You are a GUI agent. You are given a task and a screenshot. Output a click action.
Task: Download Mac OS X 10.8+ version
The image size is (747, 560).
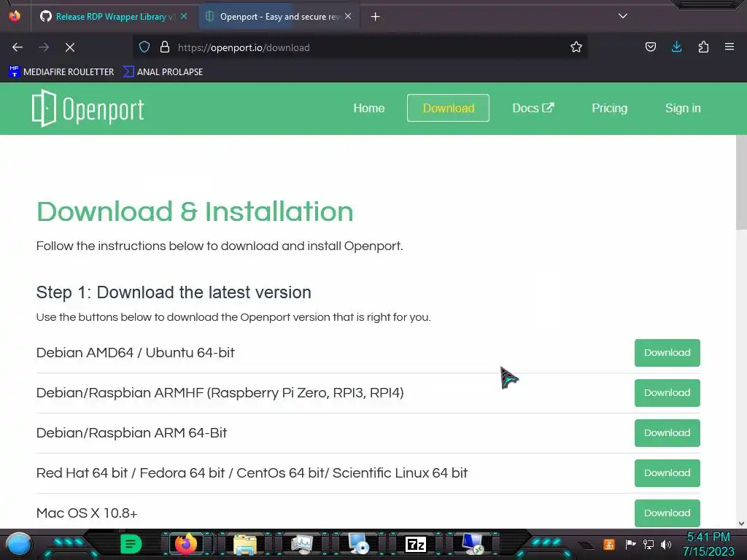(x=667, y=513)
